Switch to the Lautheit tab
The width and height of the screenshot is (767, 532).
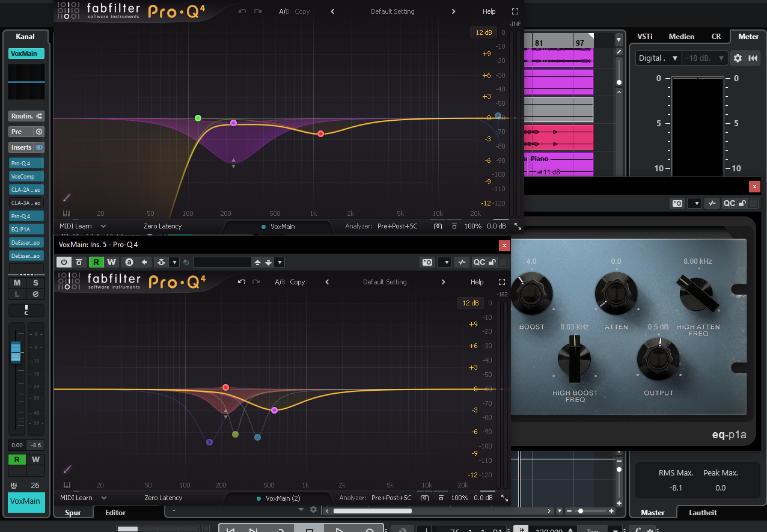point(703,513)
